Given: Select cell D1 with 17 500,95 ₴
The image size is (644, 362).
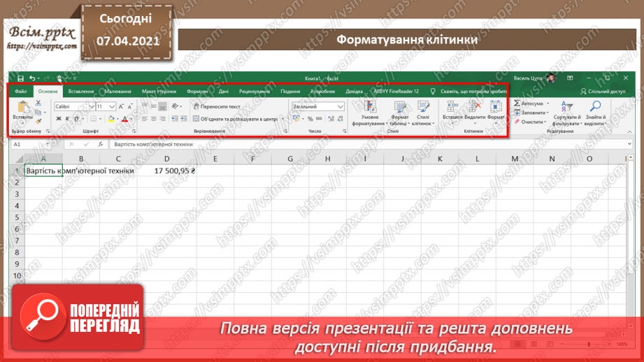Looking at the screenshot, I should click(x=166, y=171).
